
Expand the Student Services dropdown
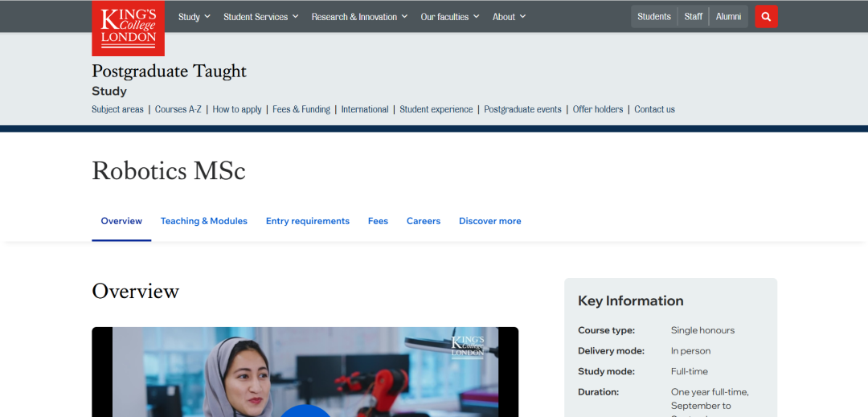point(260,17)
